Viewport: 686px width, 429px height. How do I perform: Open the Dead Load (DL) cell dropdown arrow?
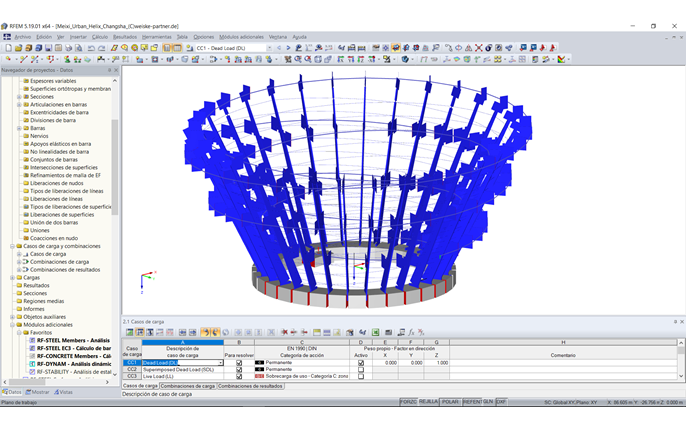(x=220, y=363)
